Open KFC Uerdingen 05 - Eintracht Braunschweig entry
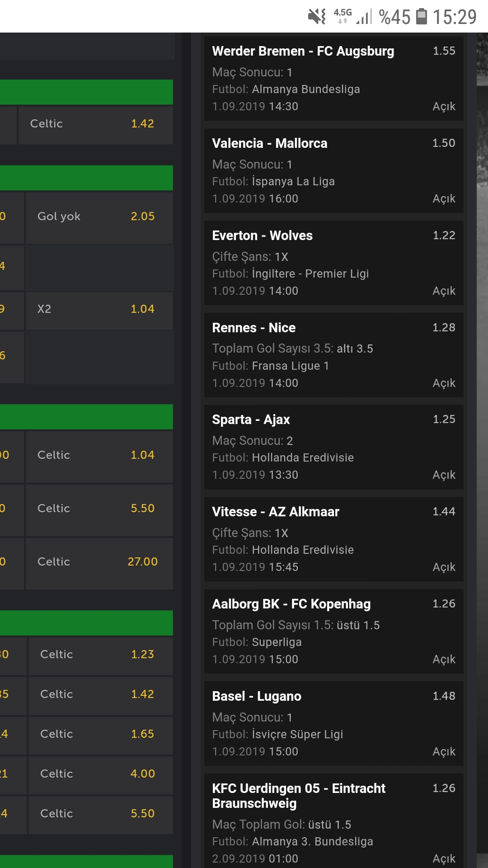Screen dimensions: 488x868 point(334,821)
